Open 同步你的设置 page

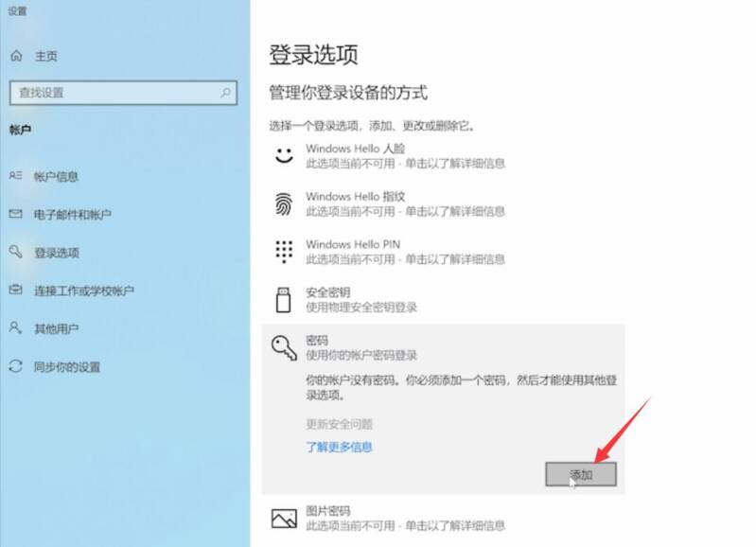[67, 367]
